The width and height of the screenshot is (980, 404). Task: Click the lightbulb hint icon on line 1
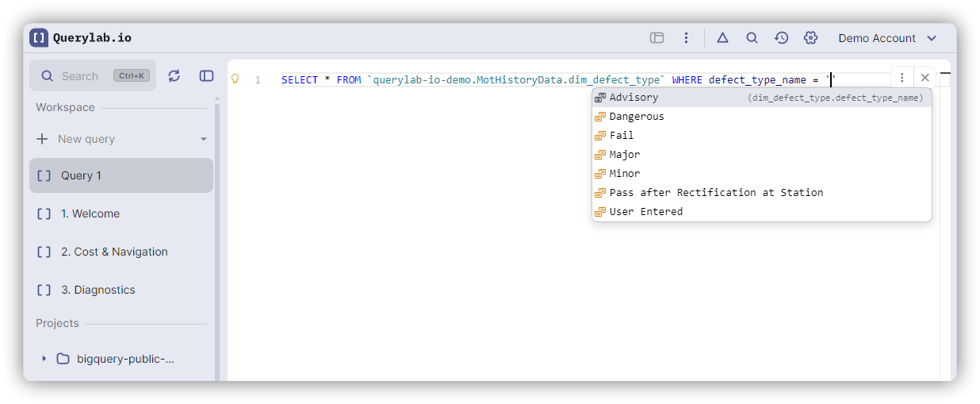(235, 79)
